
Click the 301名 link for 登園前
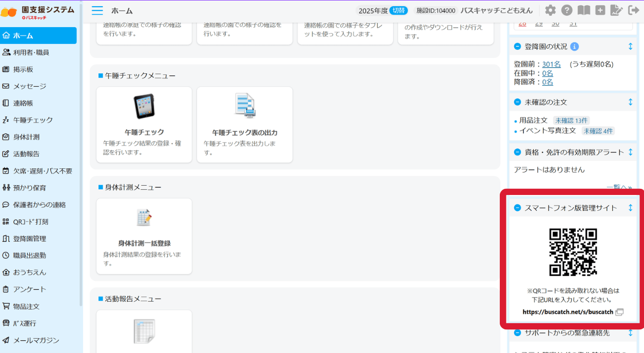coord(551,64)
